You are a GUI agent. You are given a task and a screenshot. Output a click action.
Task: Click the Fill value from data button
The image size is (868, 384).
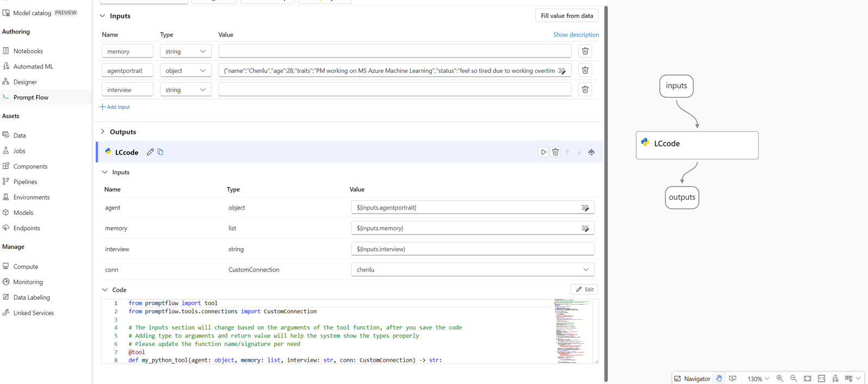click(567, 16)
